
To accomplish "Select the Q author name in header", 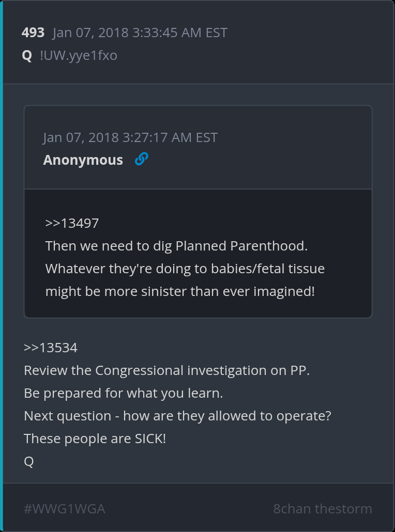I will [x=27, y=55].
